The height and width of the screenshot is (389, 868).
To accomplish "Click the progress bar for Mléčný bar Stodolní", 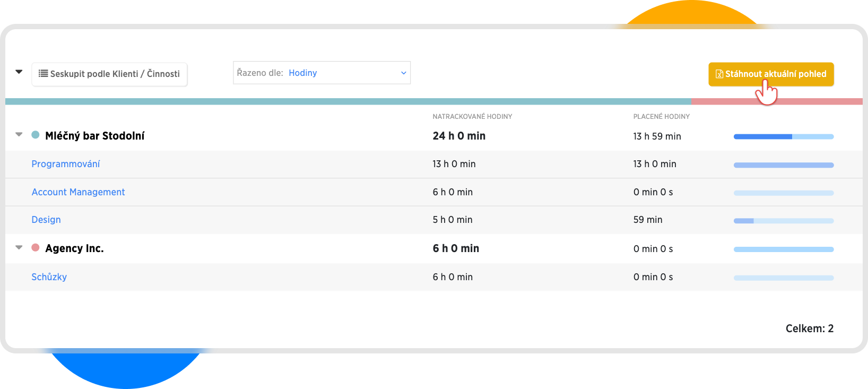I will (x=783, y=137).
